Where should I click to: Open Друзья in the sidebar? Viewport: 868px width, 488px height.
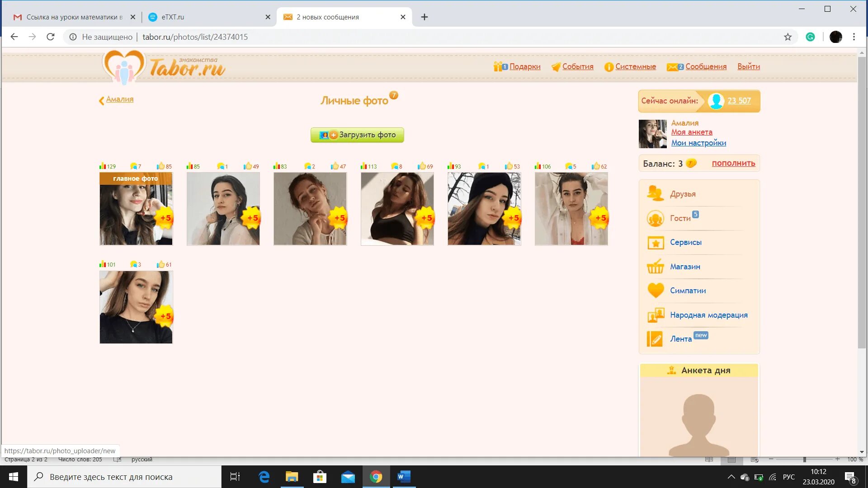pos(683,194)
